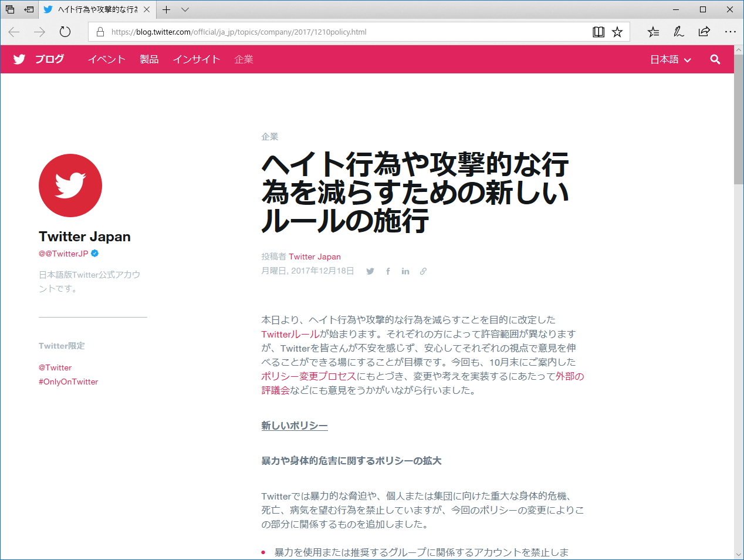Open the Edge settings via the ellipsis menu
Screen dimensions: 744x560
(x=731, y=32)
